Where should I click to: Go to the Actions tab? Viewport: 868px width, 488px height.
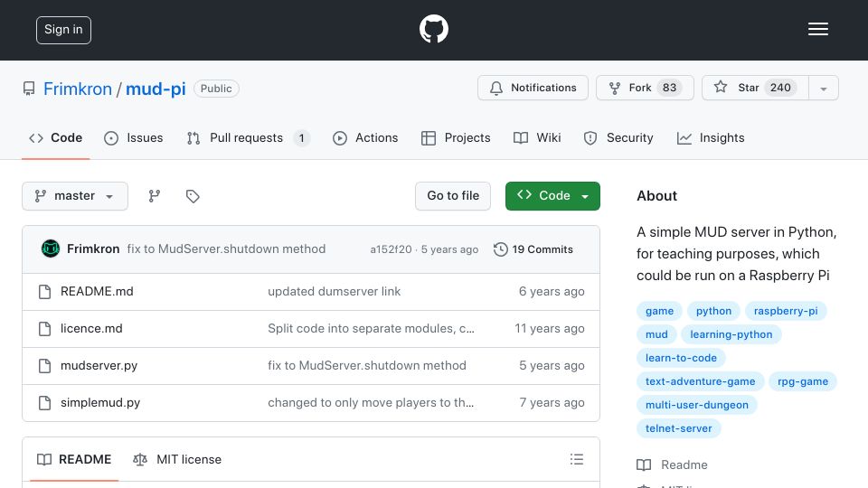[x=365, y=137]
